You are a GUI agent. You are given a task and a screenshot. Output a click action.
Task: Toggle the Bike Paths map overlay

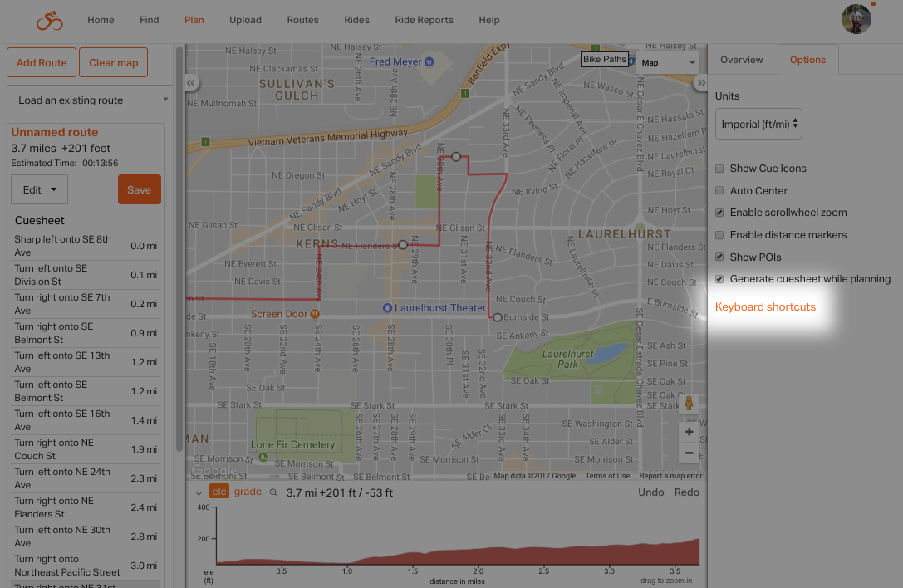604,59
